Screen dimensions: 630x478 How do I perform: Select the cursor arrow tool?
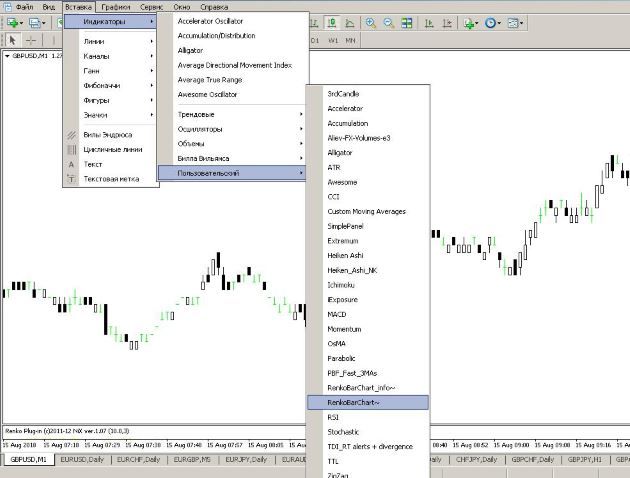click(12, 40)
